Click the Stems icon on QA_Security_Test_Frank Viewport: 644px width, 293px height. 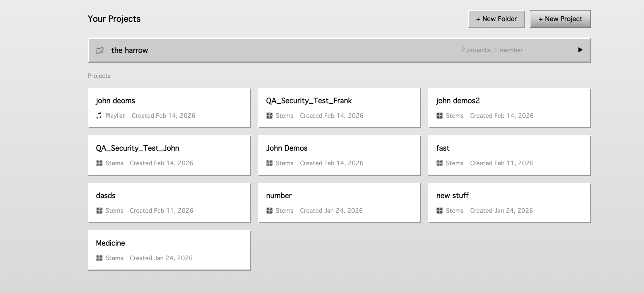(x=269, y=115)
